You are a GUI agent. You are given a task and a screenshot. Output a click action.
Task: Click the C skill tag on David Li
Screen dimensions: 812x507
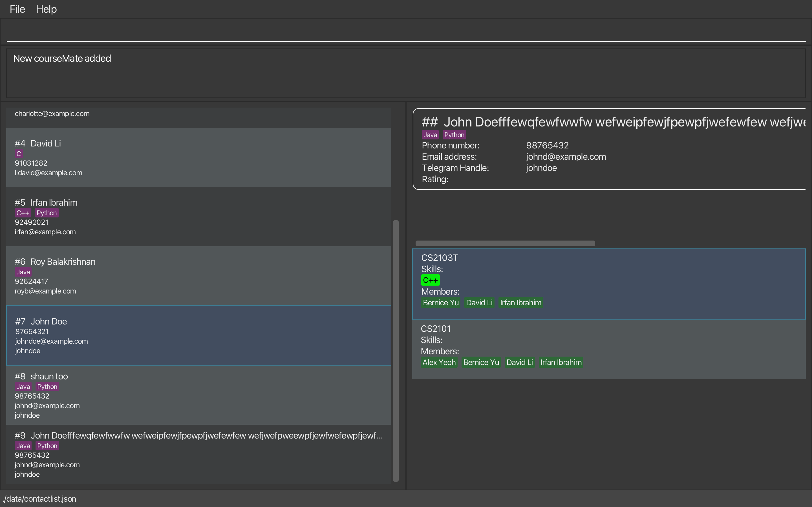19,154
